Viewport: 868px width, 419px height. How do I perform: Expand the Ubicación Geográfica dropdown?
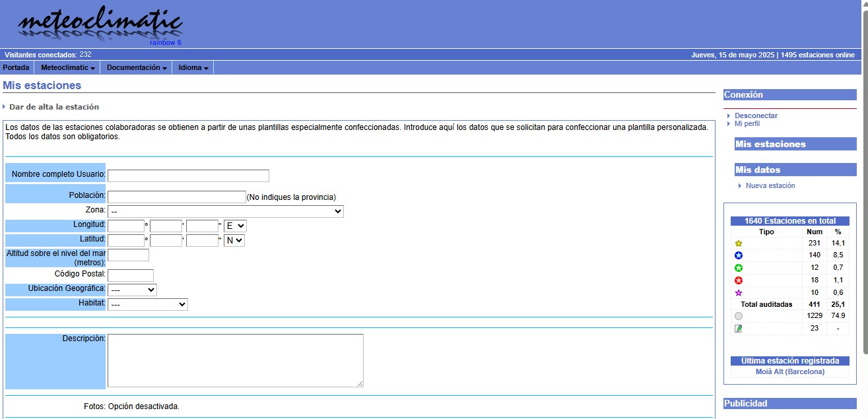(x=132, y=290)
